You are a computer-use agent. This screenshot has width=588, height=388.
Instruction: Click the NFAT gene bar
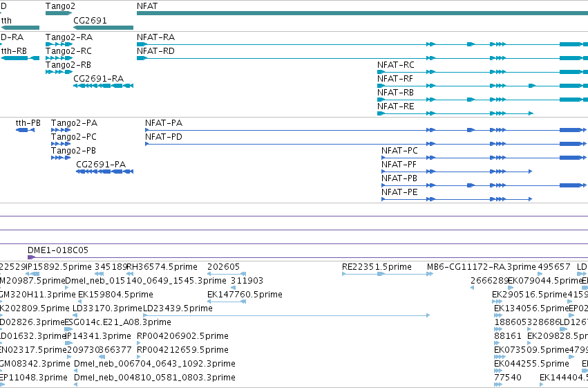[362, 13]
